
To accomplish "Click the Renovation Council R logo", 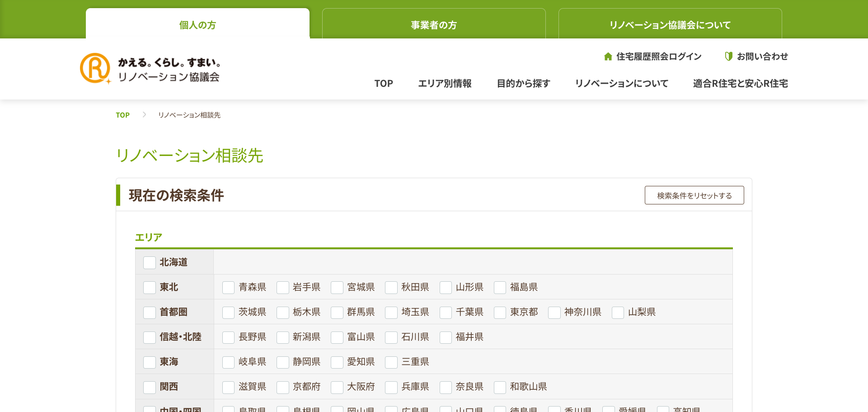I will (150, 69).
